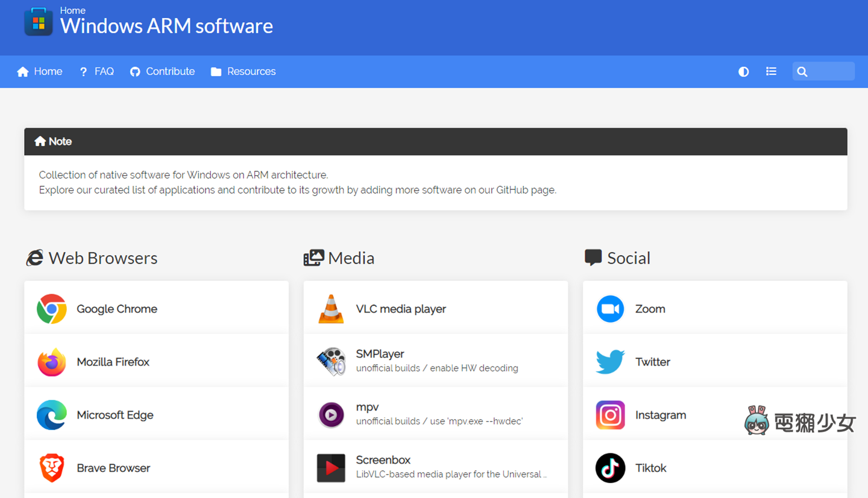Click the Mozilla Firefox icon
This screenshot has width=868, height=498.
[x=52, y=362]
